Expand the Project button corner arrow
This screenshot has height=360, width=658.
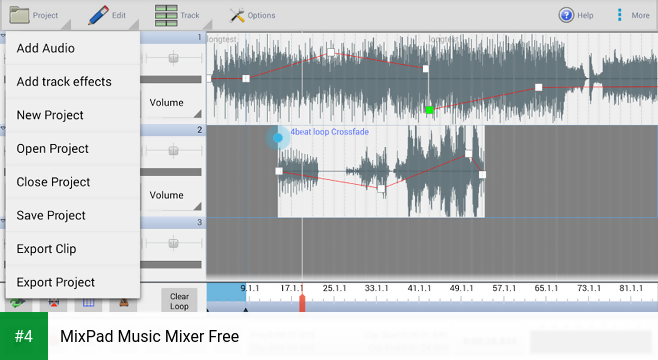pyautogui.click(x=66, y=25)
